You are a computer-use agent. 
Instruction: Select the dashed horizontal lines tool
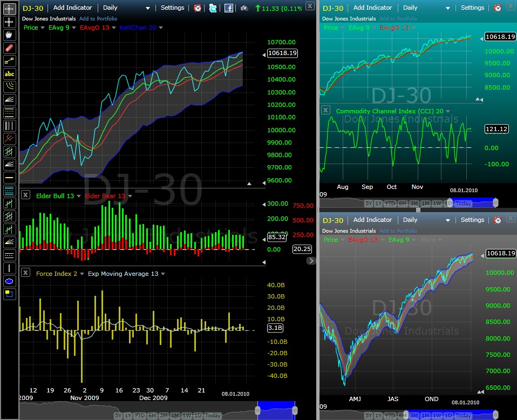point(9,255)
